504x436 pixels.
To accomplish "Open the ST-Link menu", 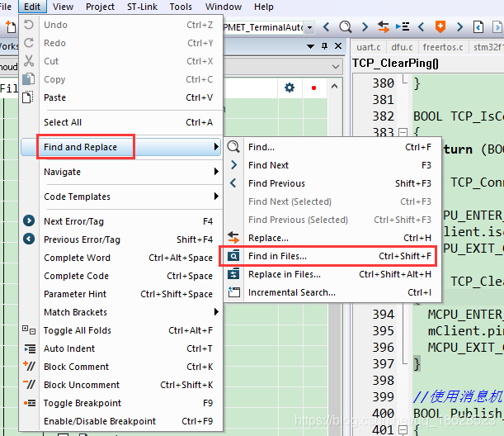I will [142, 7].
